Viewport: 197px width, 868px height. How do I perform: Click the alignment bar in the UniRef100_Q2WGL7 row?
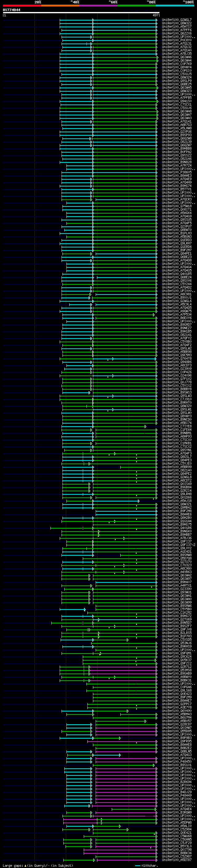click(x=108, y=20)
